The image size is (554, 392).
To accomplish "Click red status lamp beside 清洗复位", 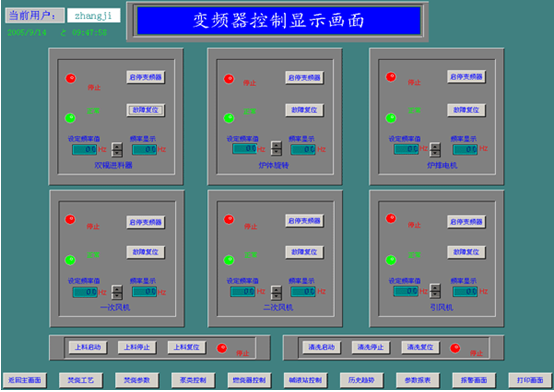I will tap(455, 348).
